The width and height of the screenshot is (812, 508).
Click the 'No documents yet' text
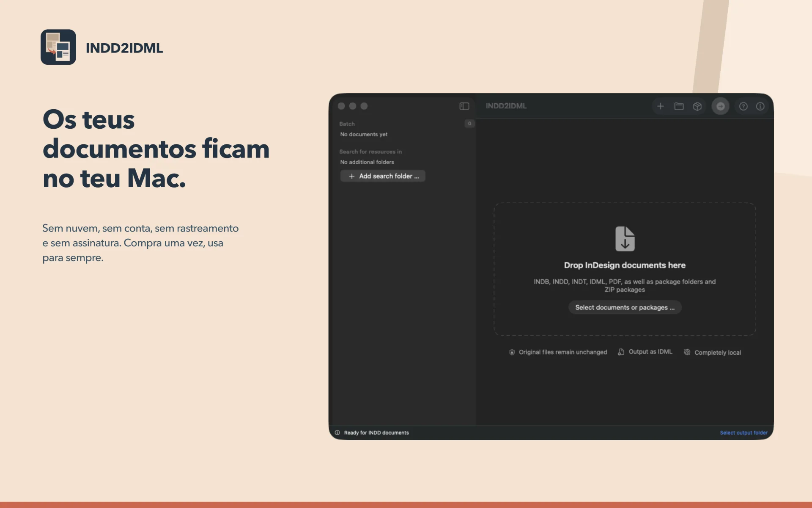tap(364, 134)
